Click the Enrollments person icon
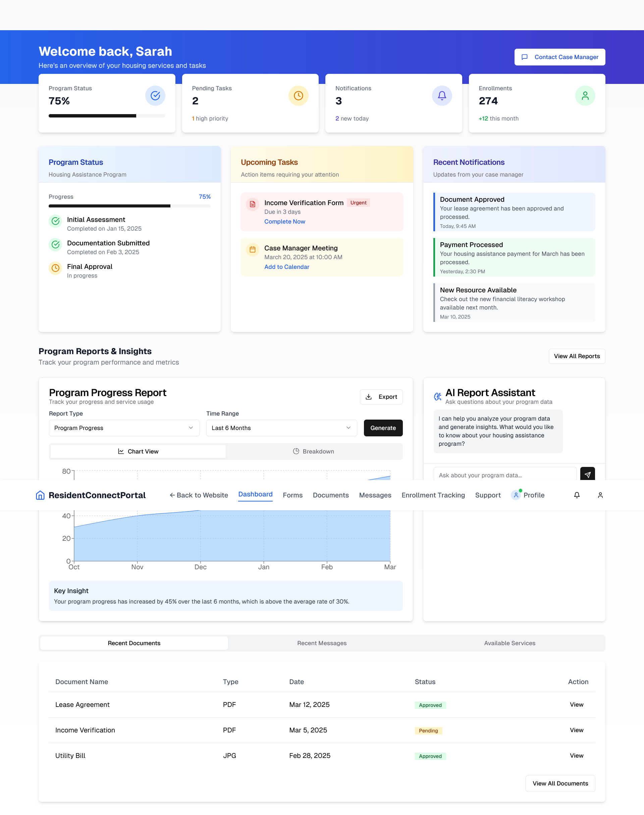 [x=585, y=95]
